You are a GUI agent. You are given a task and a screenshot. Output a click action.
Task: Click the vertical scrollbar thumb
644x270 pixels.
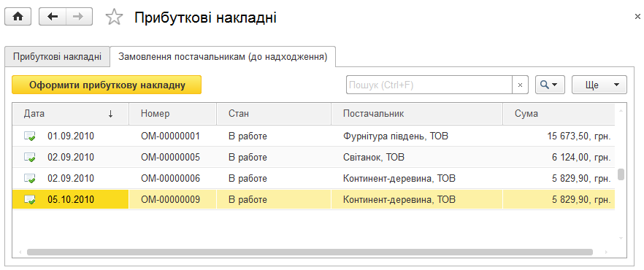coord(621,174)
